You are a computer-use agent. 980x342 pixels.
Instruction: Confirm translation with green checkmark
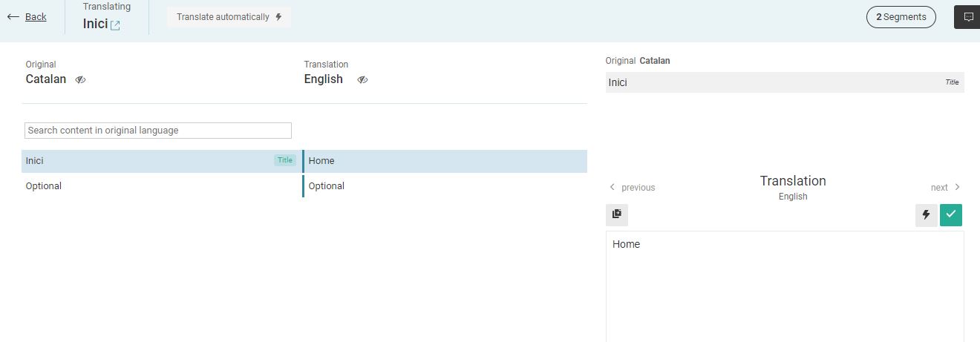(x=951, y=214)
